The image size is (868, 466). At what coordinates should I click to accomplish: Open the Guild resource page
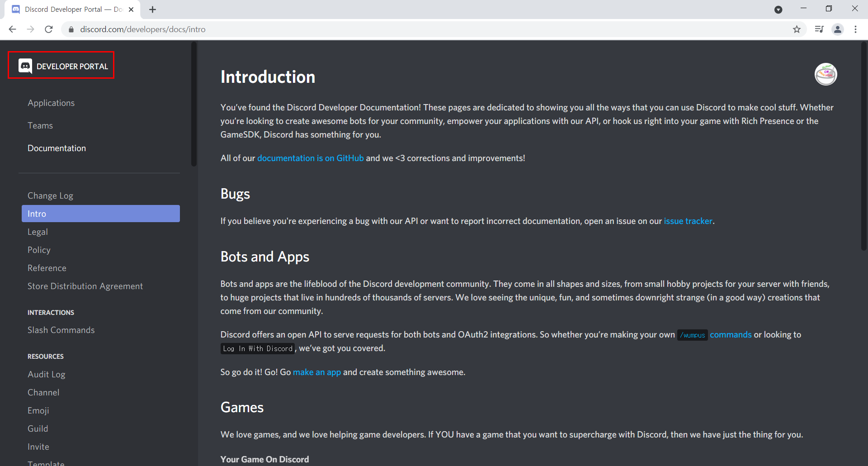(38, 429)
